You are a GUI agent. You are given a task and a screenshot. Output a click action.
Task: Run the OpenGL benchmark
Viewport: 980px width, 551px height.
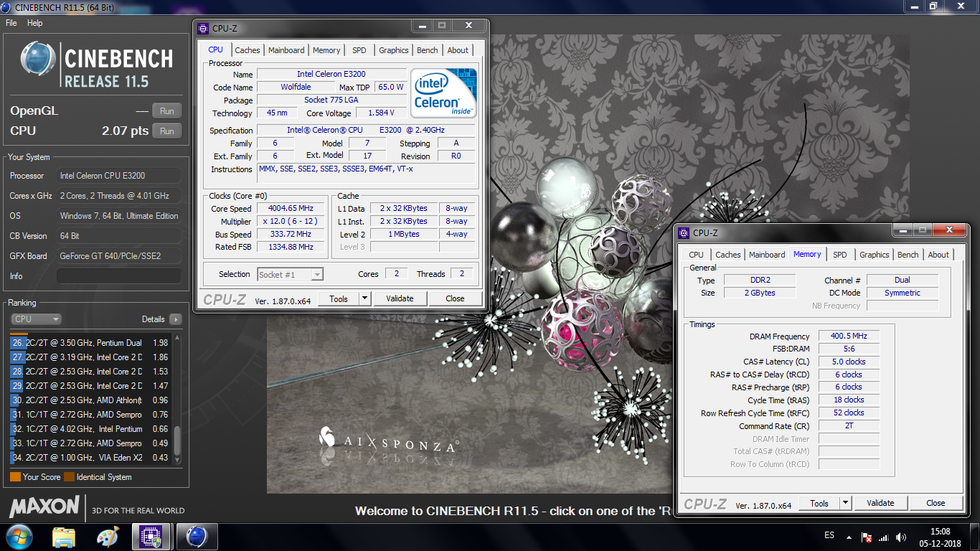click(x=167, y=111)
